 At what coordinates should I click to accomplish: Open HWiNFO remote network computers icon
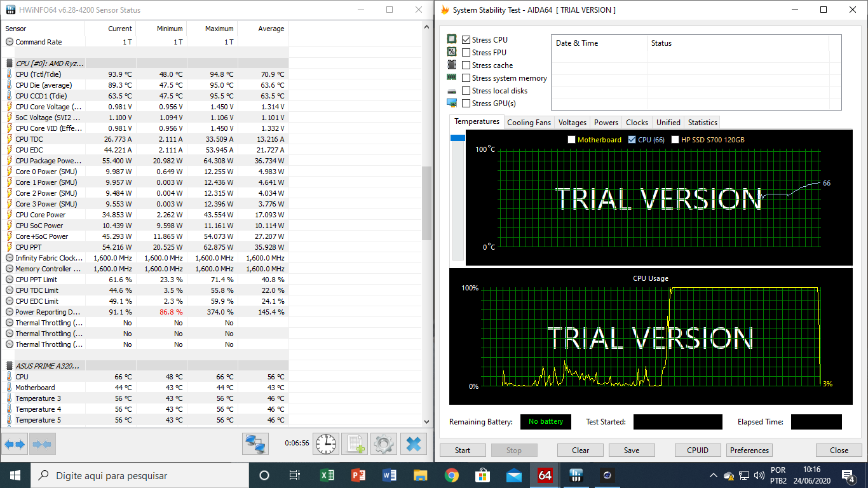(x=255, y=444)
